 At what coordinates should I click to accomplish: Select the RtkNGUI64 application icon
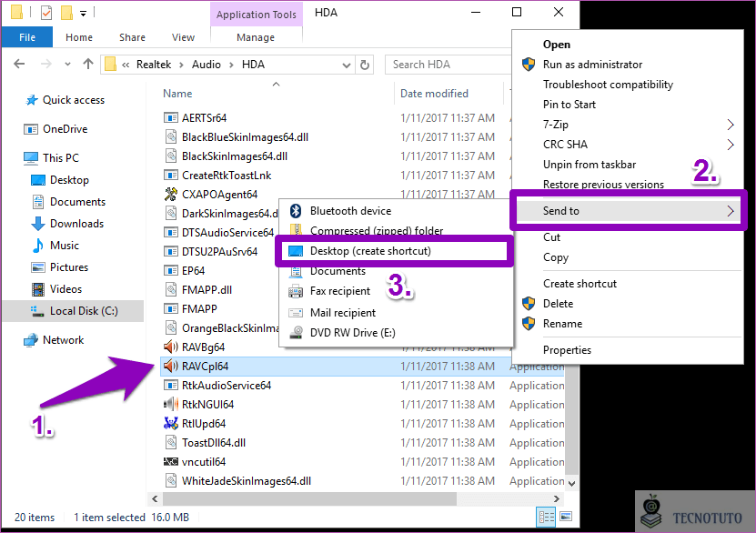(x=171, y=405)
